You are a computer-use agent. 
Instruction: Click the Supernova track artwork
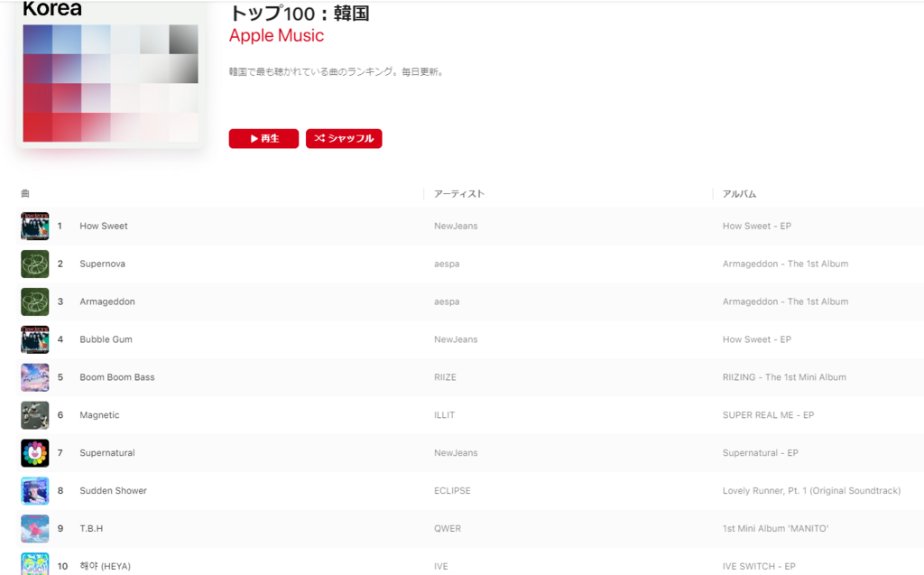(x=34, y=264)
